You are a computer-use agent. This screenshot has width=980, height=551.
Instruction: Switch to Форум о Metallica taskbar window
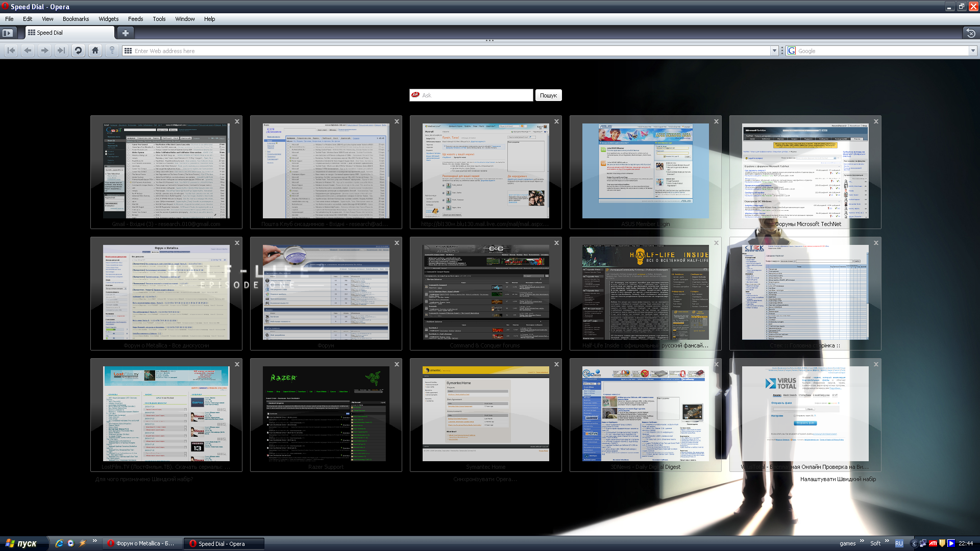point(141,543)
